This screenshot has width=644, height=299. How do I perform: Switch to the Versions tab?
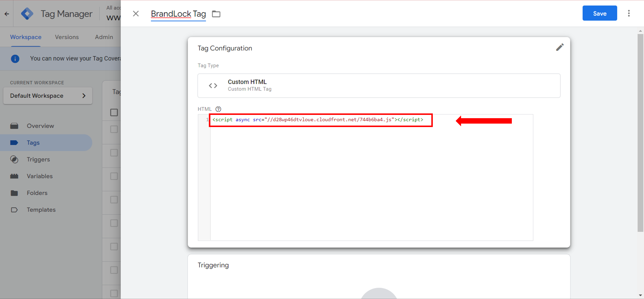coord(67,37)
